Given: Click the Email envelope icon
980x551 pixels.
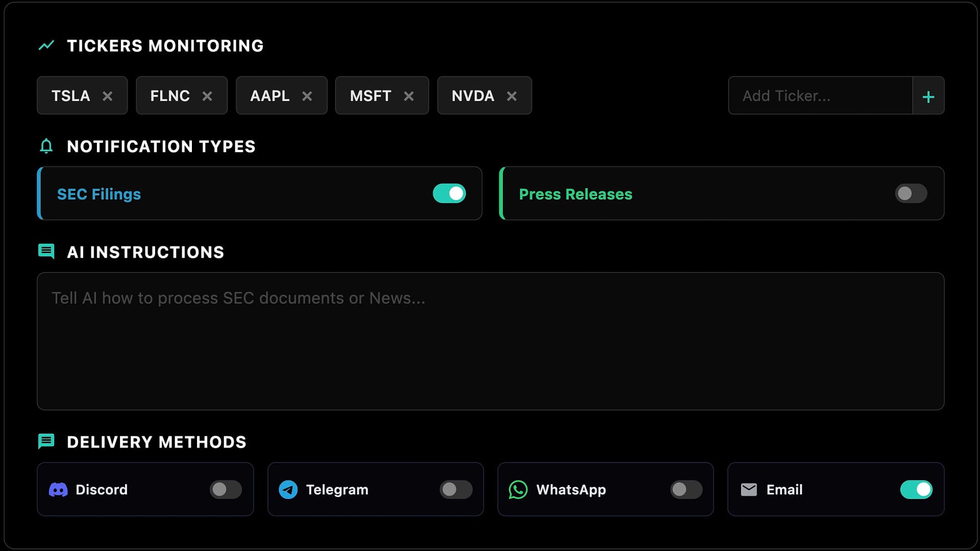Looking at the screenshot, I should 749,489.
